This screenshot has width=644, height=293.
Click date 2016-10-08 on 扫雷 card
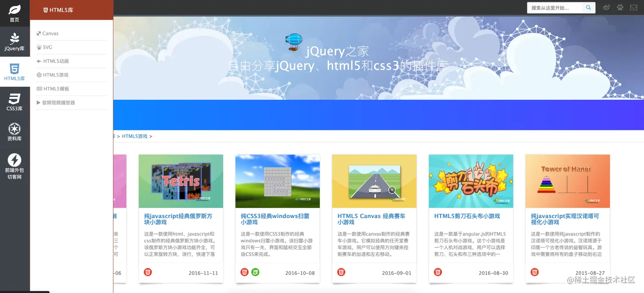[300, 273]
